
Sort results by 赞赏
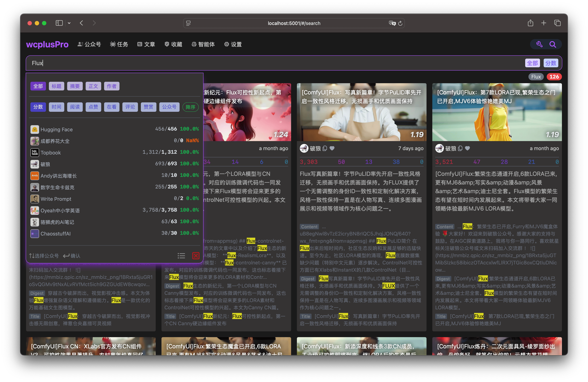coord(148,107)
